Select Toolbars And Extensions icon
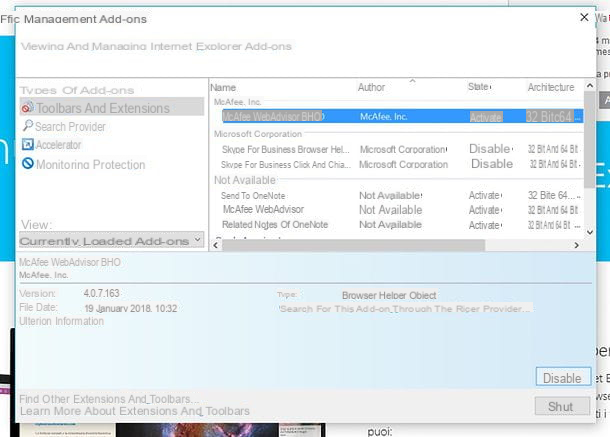610x437 pixels. [27, 107]
